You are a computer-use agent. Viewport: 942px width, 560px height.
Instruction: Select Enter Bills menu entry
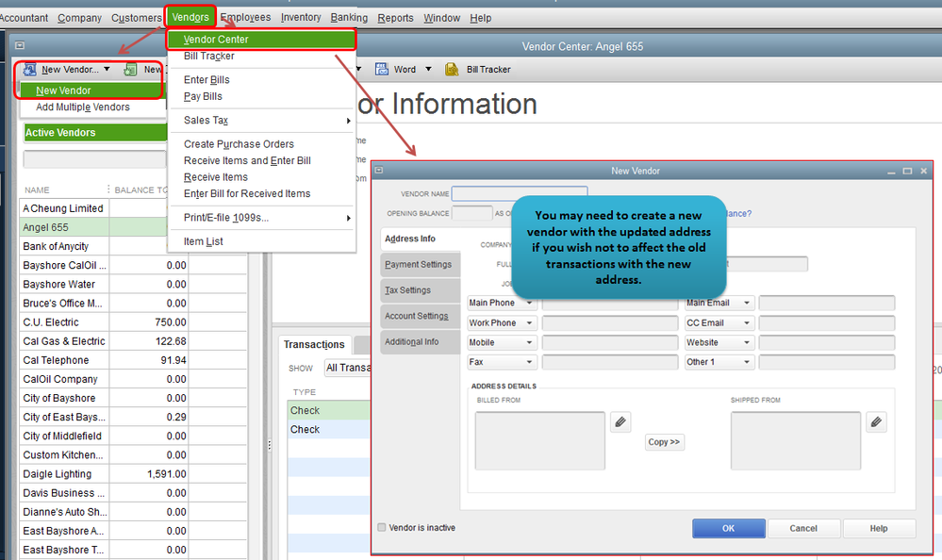pos(207,80)
